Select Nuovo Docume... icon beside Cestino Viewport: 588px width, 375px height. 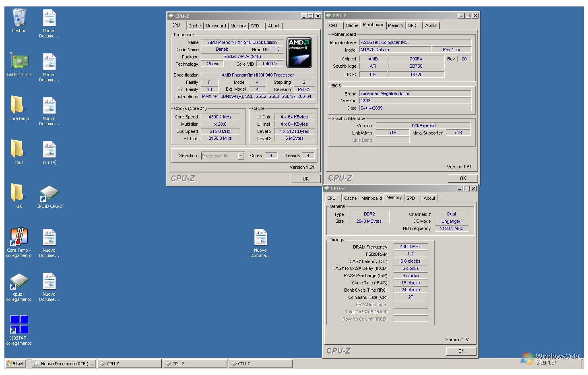[x=49, y=18]
